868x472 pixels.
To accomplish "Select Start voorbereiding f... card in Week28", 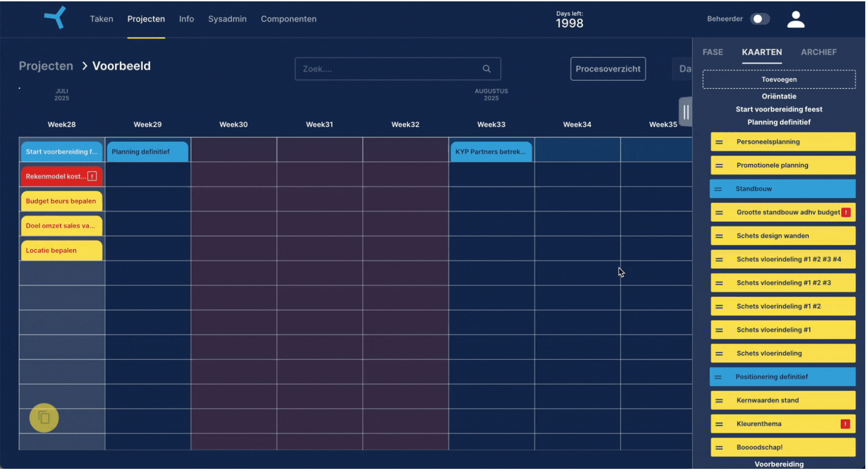I will (61, 152).
